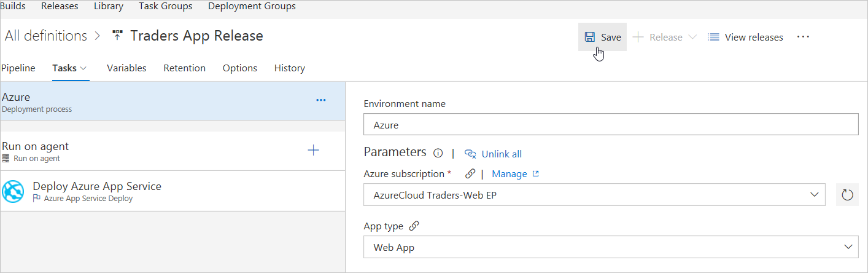
Task: Click external link icon next to Manage
Action: [x=536, y=174]
